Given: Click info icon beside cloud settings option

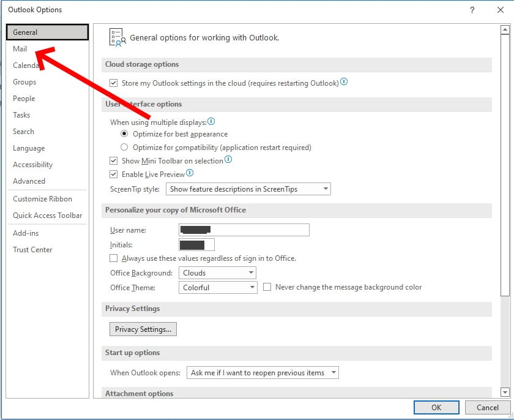Looking at the screenshot, I should (x=344, y=82).
